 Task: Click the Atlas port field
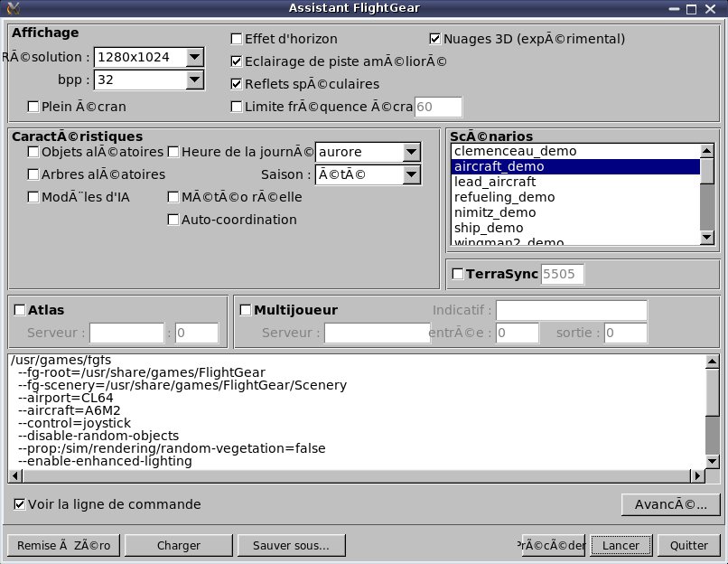[x=197, y=333]
